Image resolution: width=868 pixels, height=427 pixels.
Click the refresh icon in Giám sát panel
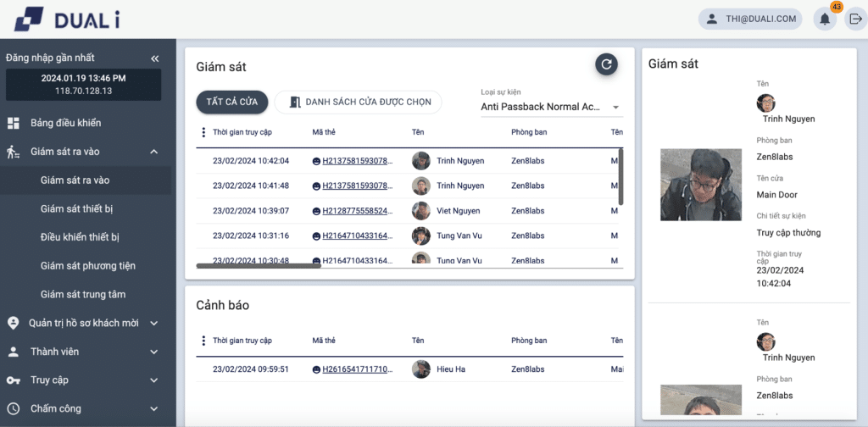coord(606,64)
